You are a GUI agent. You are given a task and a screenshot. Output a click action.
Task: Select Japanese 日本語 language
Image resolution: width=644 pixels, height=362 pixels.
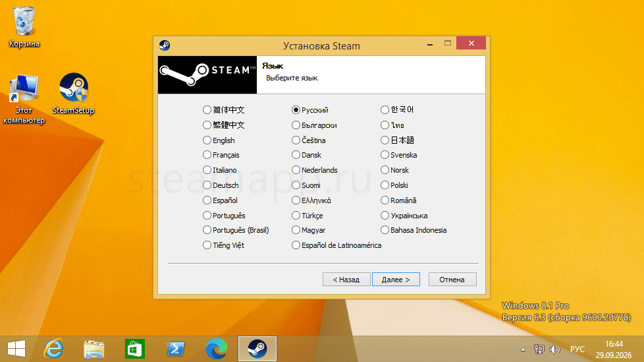tap(398, 140)
